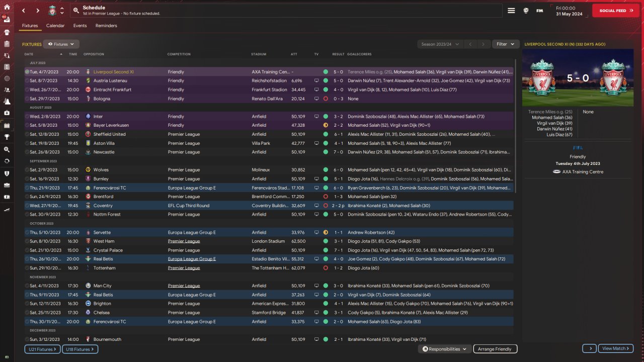Image resolution: width=644 pixels, height=362 pixels.
Task: Sort by the Competition column header
Action: pyautogui.click(x=179, y=54)
